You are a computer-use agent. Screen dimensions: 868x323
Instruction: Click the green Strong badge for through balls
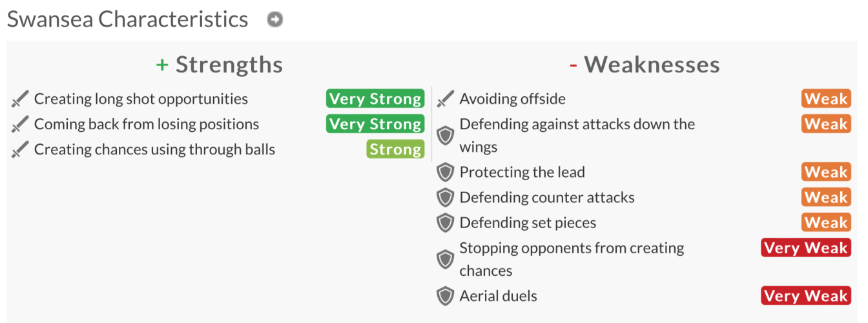click(x=395, y=149)
